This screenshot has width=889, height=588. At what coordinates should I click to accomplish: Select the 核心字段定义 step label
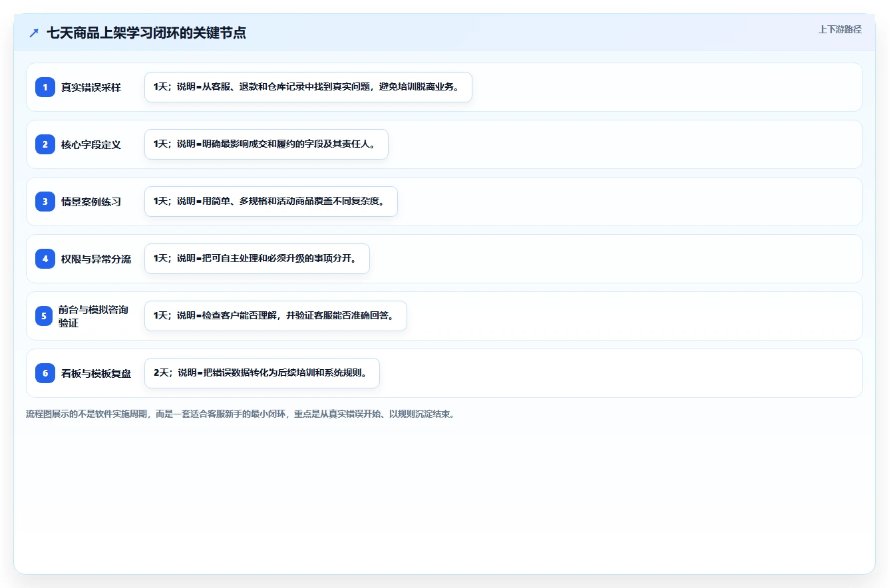pyautogui.click(x=91, y=144)
